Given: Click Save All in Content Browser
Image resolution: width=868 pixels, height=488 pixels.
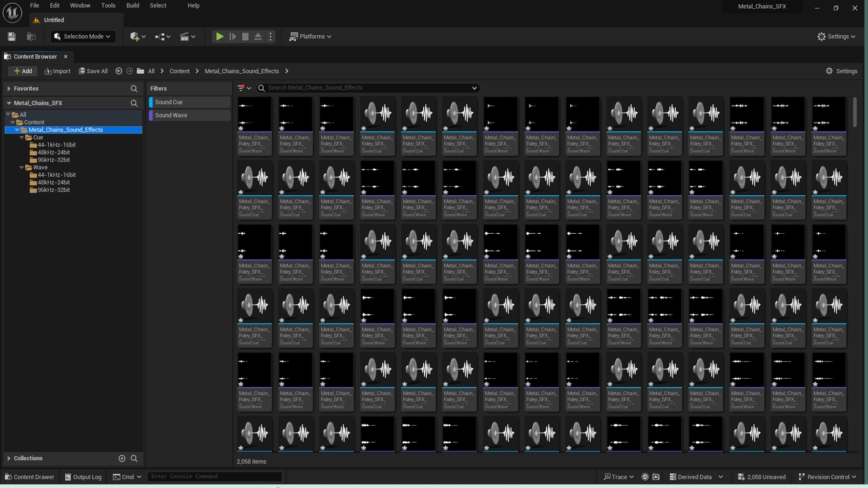Looking at the screenshot, I should (x=93, y=71).
